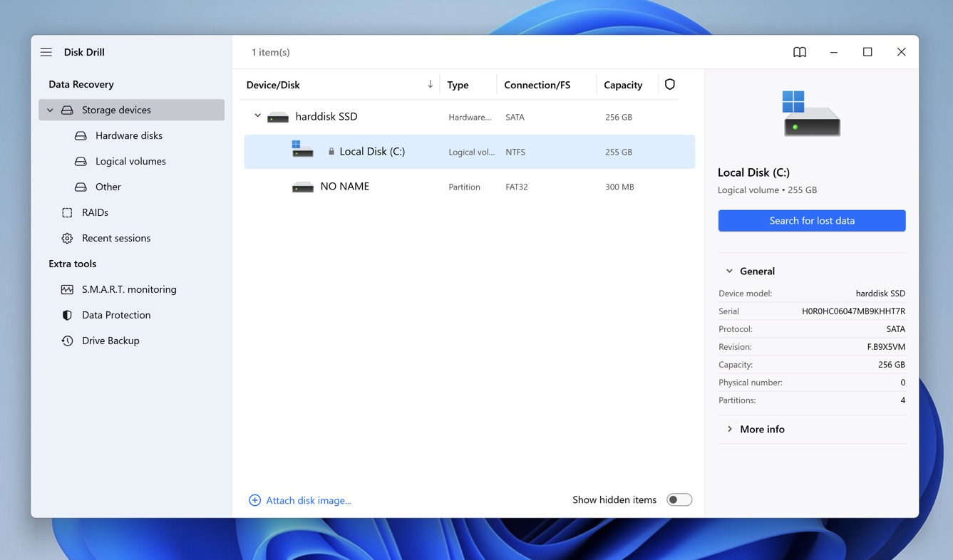Click the Local Disk (C:) title in details panel
953x560 pixels.
753,172
